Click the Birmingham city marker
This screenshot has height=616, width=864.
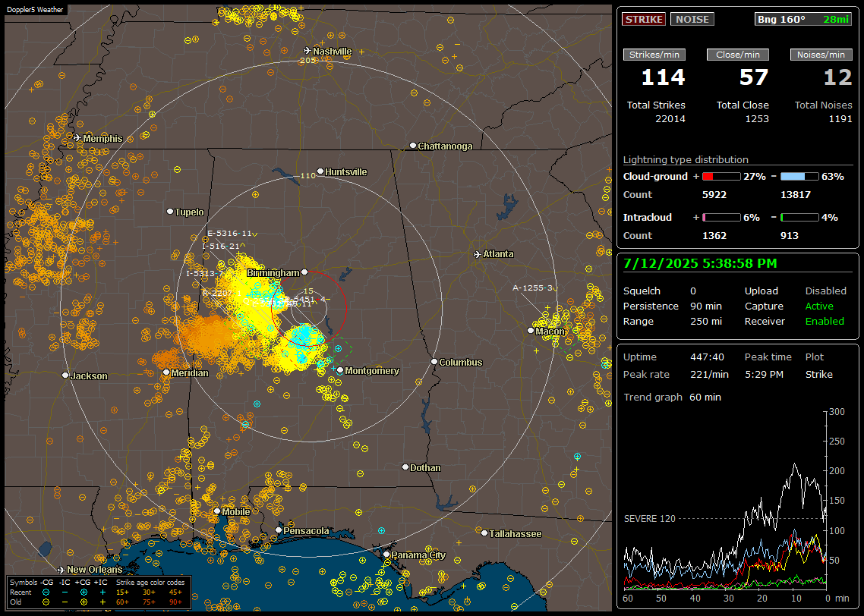point(304,272)
